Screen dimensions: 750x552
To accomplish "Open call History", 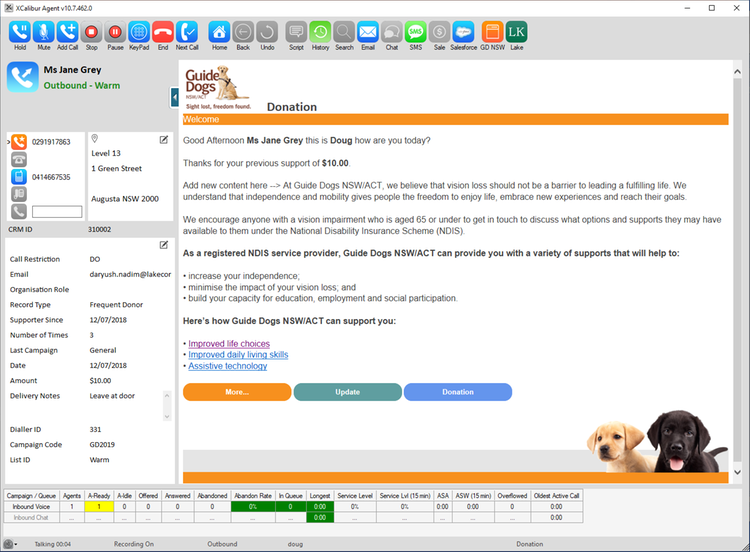I will 320,33.
